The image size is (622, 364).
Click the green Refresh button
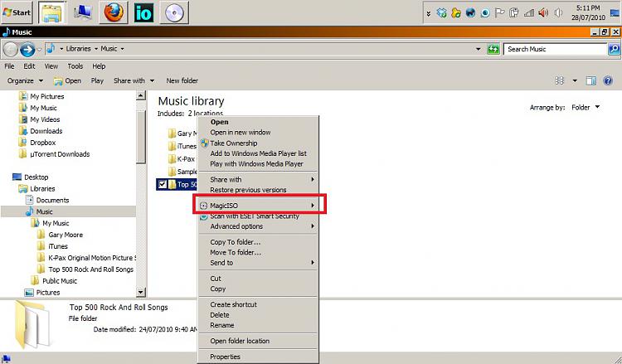point(493,49)
